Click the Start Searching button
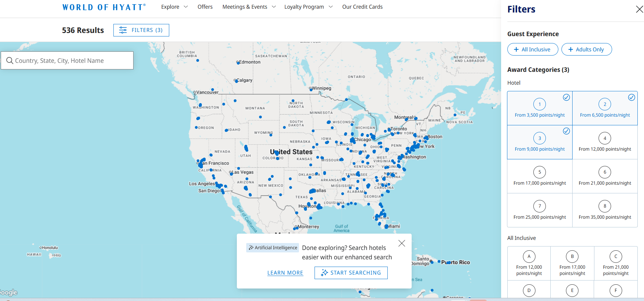644x301 pixels. tap(351, 273)
